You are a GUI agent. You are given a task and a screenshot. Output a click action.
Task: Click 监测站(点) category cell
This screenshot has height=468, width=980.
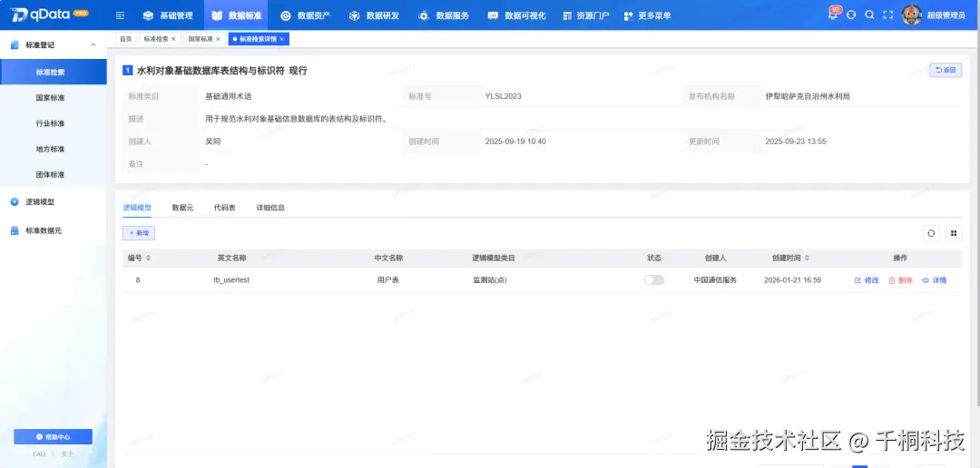489,280
